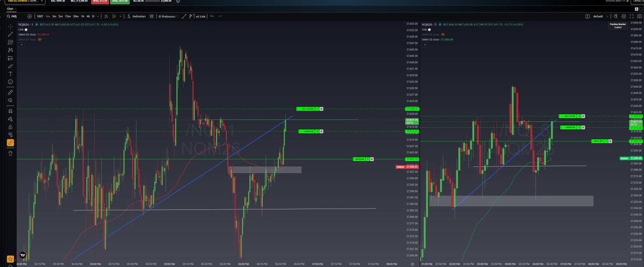Screen dimensions: 644x267
Task: Toggle the Link switch on right chart
Action: click(429, 29)
